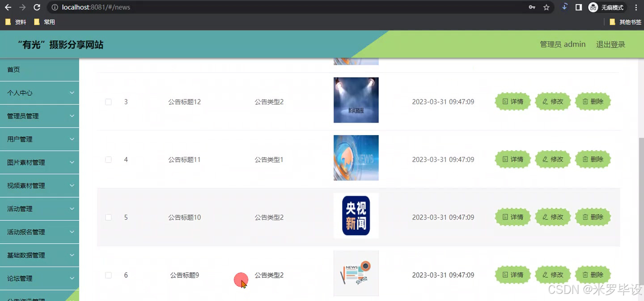Select 活动管理 in the sidebar

(x=39, y=208)
